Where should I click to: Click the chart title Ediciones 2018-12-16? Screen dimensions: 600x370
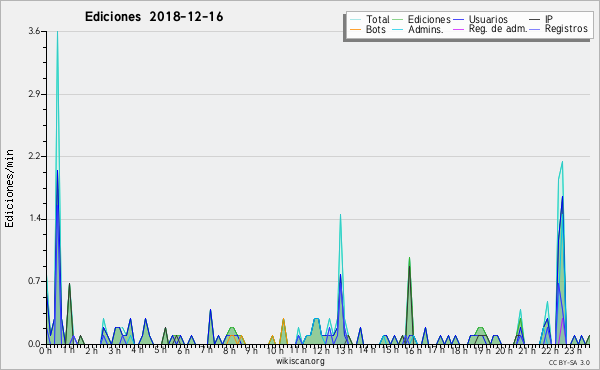[154, 17]
